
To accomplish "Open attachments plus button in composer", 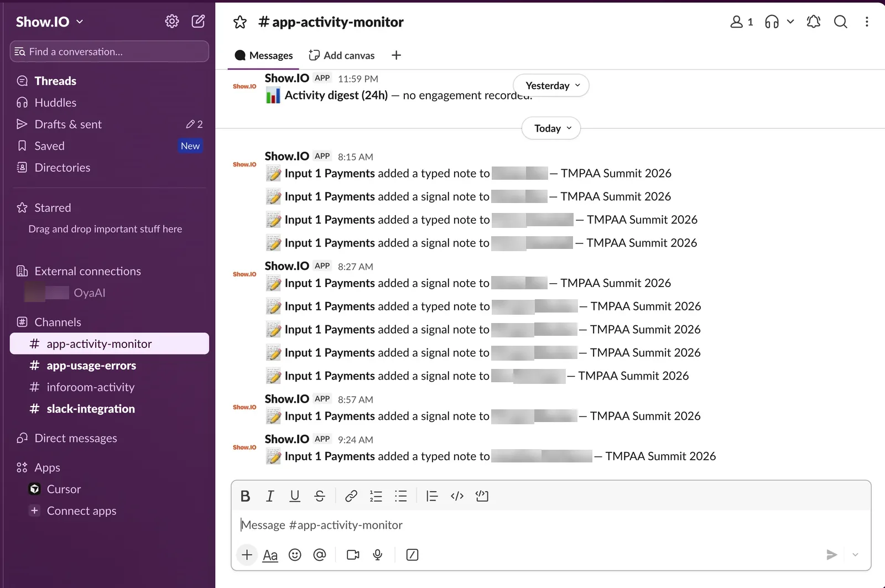I will click(x=247, y=555).
